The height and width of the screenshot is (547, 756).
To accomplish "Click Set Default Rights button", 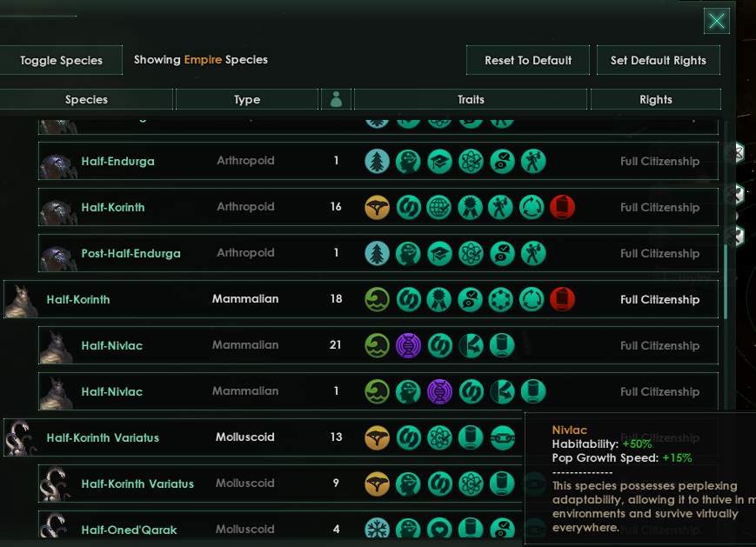I will 659,60.
